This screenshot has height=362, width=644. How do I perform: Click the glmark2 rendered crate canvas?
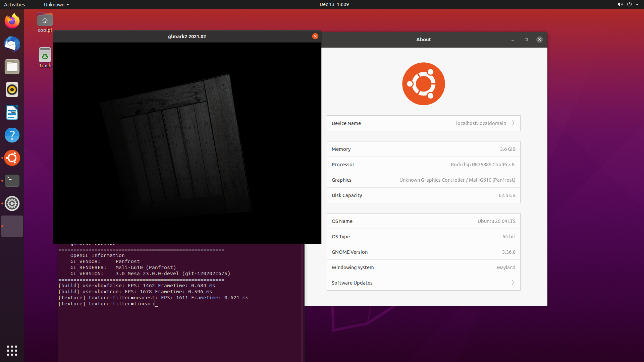[x=187, y=143]
